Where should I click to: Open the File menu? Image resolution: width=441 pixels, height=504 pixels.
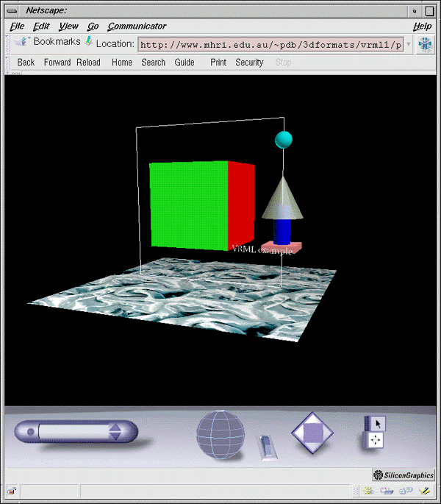(x=17, y=26)
